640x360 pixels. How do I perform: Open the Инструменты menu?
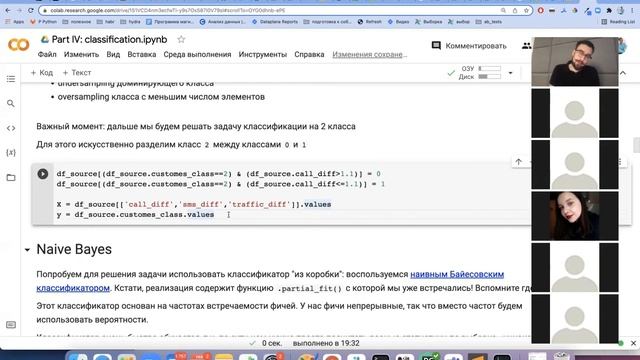(262, 54)
